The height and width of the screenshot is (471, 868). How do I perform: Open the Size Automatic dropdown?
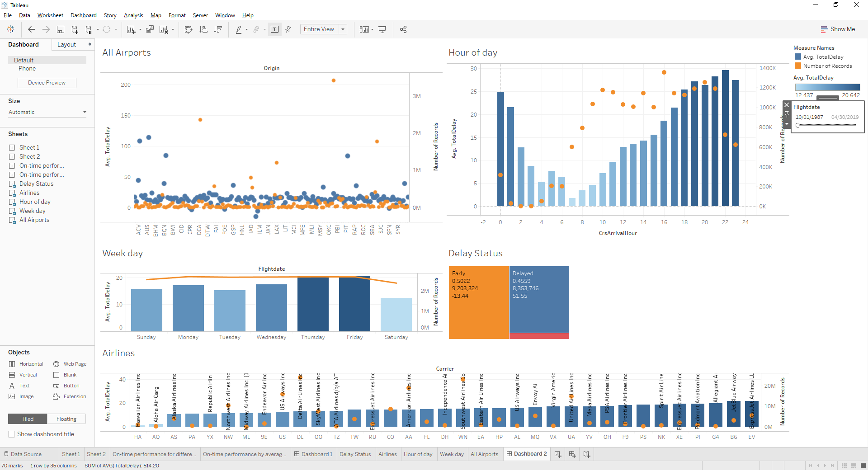84,112
